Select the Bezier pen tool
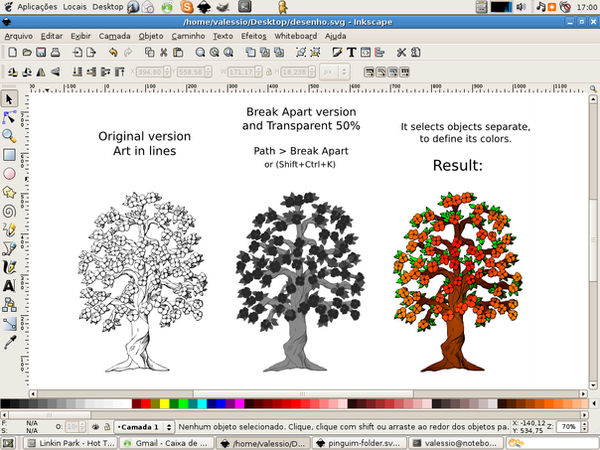600x450 pixels. [x=9, y=248]
